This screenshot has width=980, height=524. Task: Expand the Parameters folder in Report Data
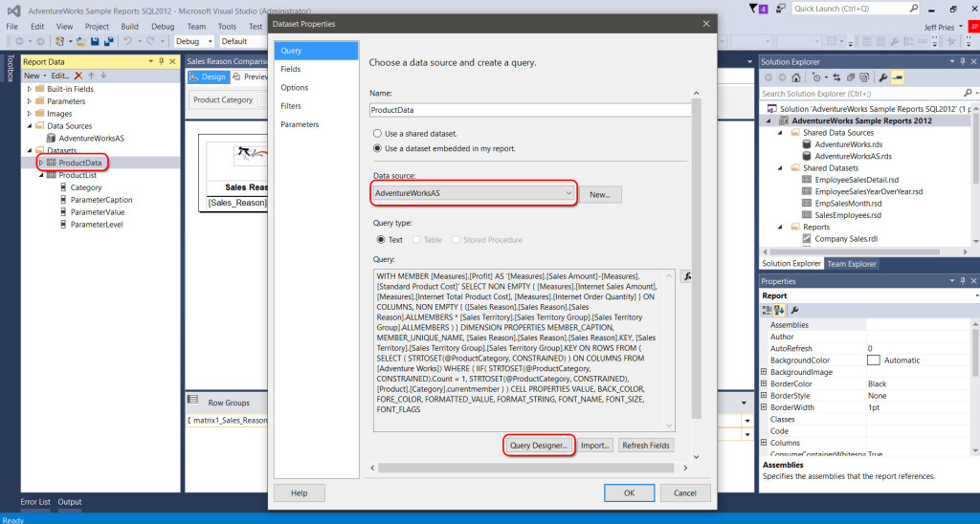29,101
